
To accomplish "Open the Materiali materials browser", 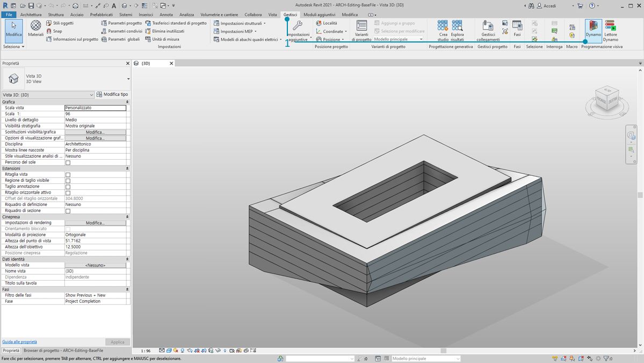I will (x=36, y=28).
